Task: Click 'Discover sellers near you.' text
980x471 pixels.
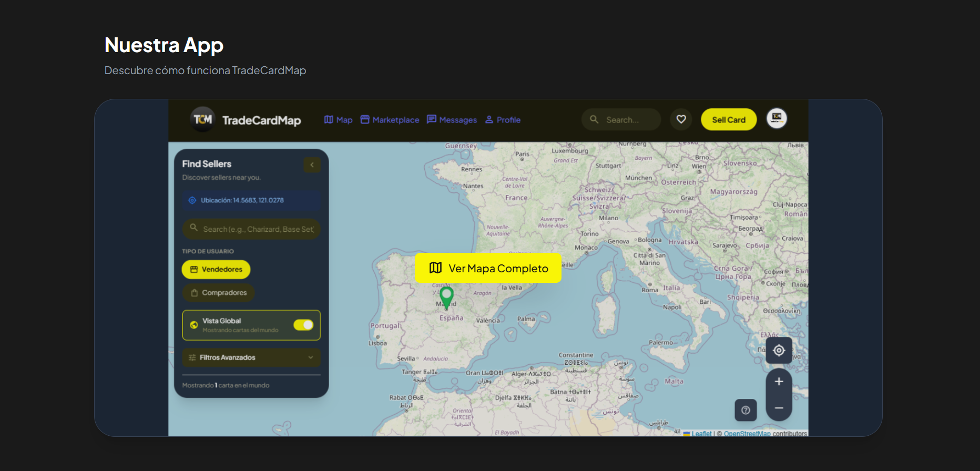Action: 221,178
